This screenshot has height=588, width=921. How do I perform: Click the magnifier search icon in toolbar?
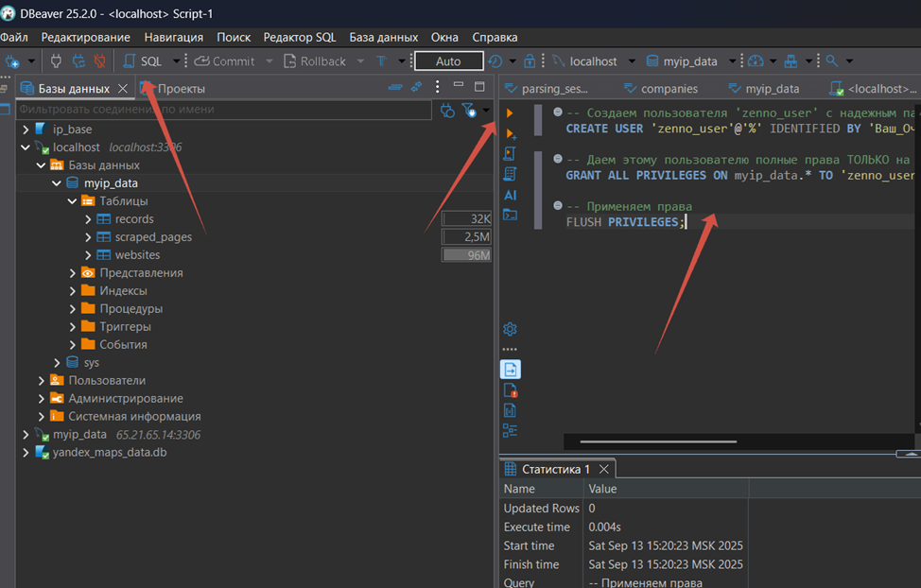(x=832, y=61)
